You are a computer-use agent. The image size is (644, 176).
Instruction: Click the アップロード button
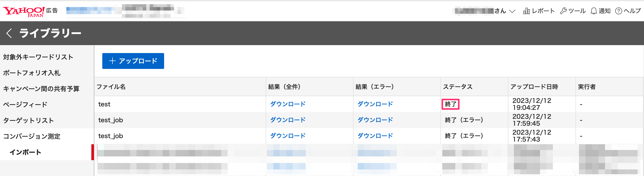(x=133, y=61)
